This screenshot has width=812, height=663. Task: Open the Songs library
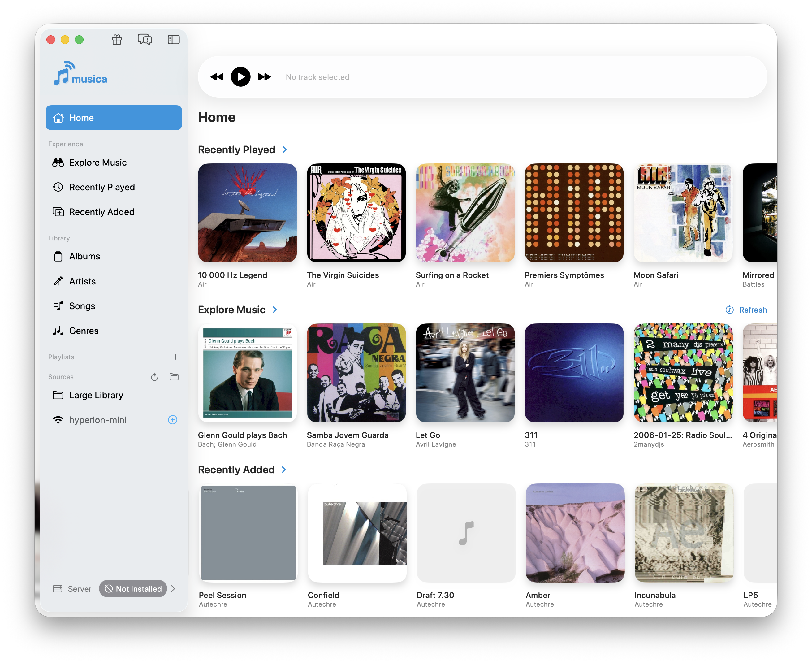(114, 306)
